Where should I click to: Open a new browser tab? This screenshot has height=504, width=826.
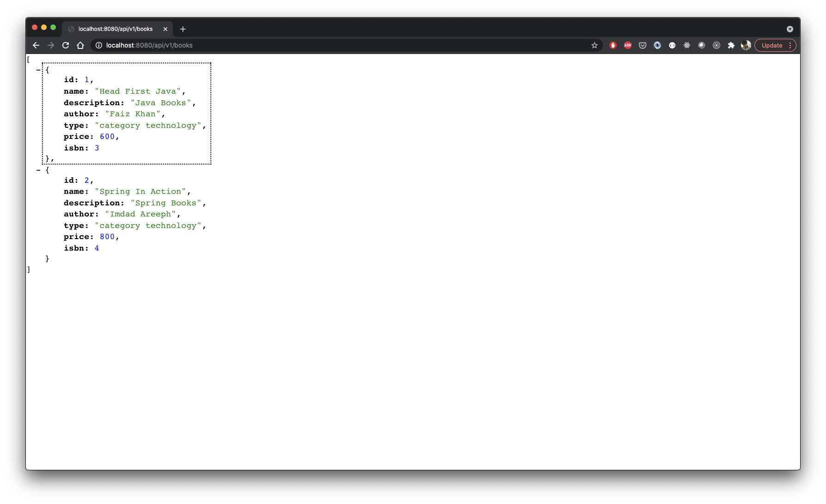click(x=183, y=29)
